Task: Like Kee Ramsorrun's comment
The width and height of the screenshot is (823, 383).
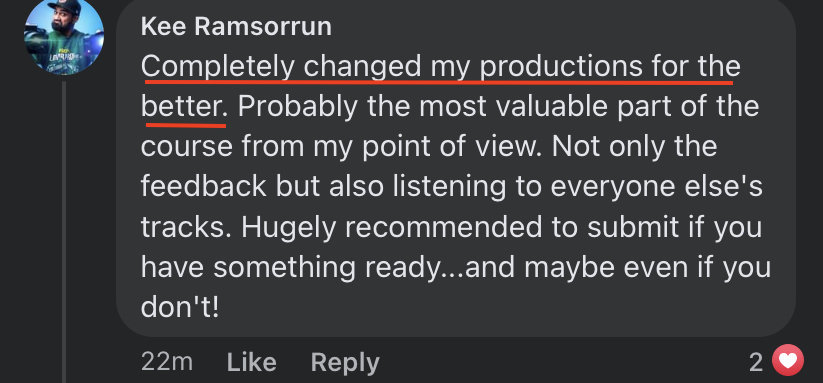Action: click(x=251, y=363)
